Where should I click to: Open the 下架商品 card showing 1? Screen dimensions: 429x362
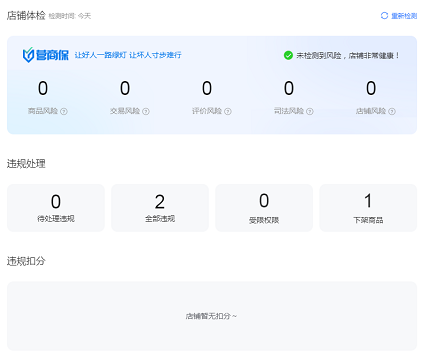(x=368, y=208)
